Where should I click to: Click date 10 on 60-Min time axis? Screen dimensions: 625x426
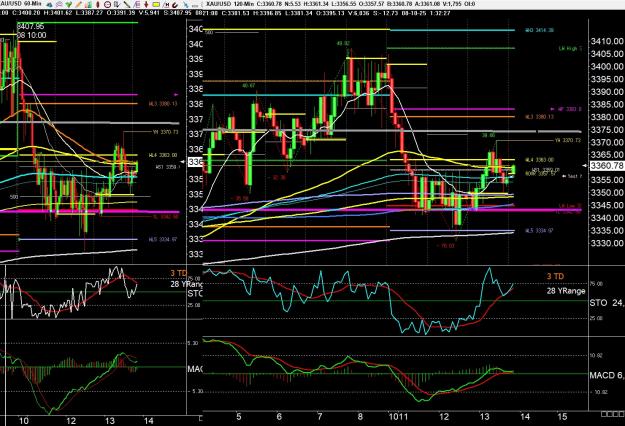point(24,421)
